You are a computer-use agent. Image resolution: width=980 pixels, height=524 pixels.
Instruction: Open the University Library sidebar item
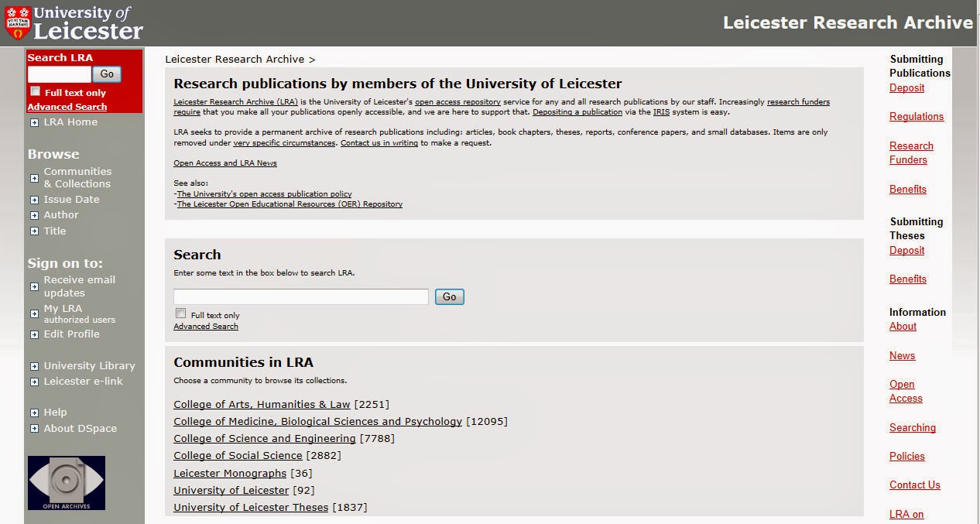[x=87, y=365]
